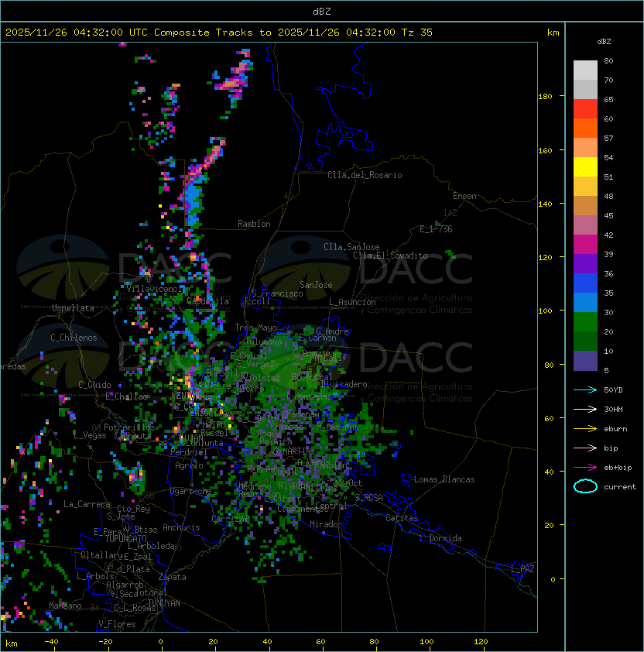Click the 'L_Asuncion' map label

coord(352,302)
